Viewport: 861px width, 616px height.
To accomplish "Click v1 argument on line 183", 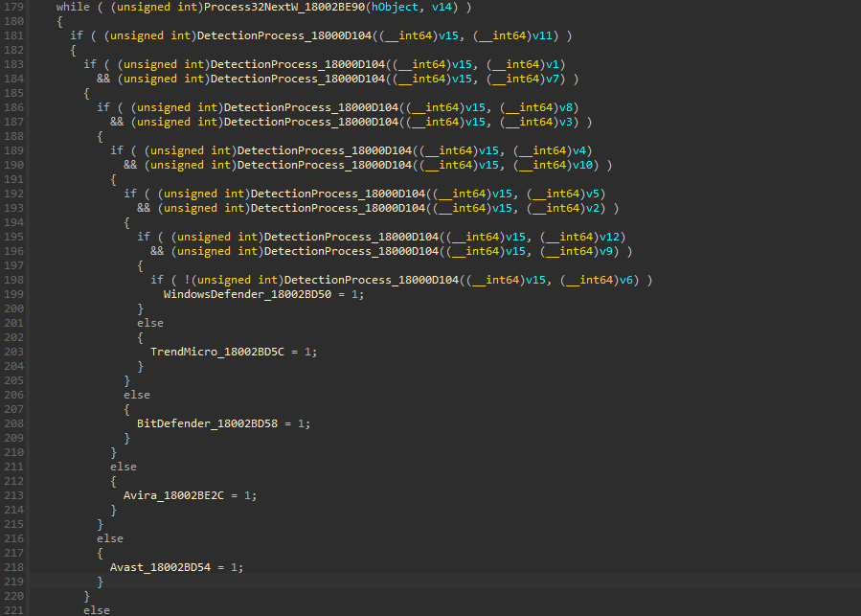I will point(553,65).
